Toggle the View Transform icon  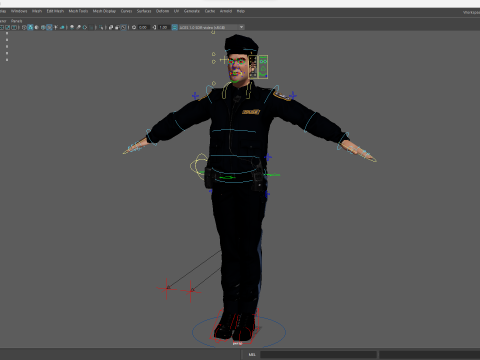(x=174, y=27)
